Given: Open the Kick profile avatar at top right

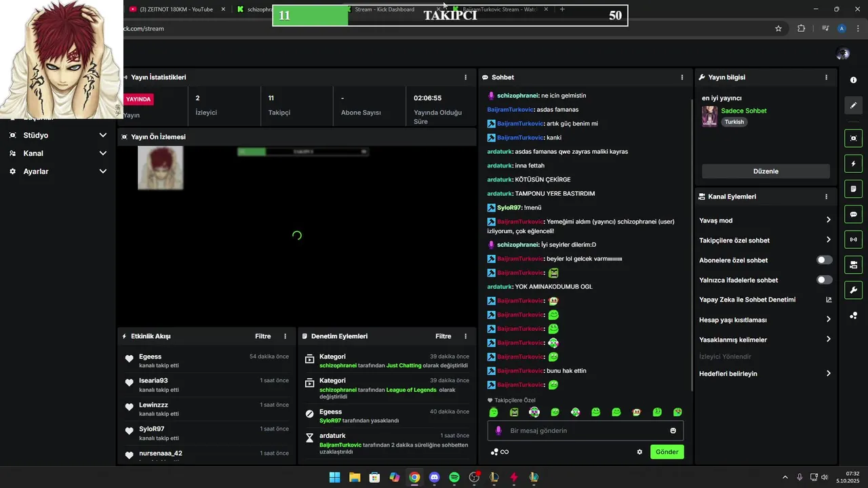Looking at the screenshot, I should (843, 54).
